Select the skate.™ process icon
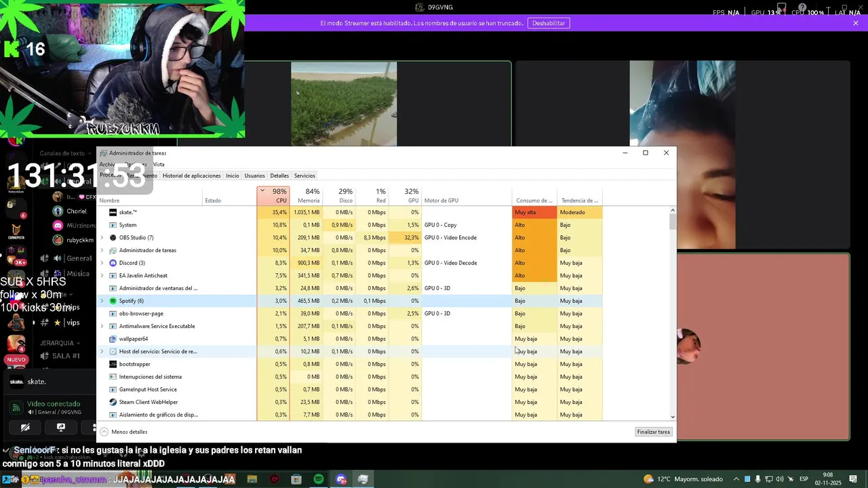868x488 pixels. (x=113, y=212)
